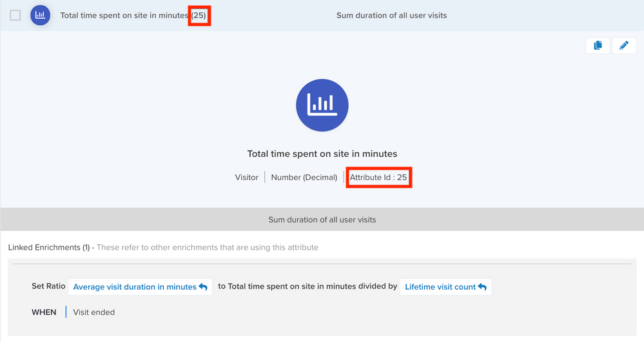
Task: Click the Visit ended condition text
Action: (x=93, y=312)
